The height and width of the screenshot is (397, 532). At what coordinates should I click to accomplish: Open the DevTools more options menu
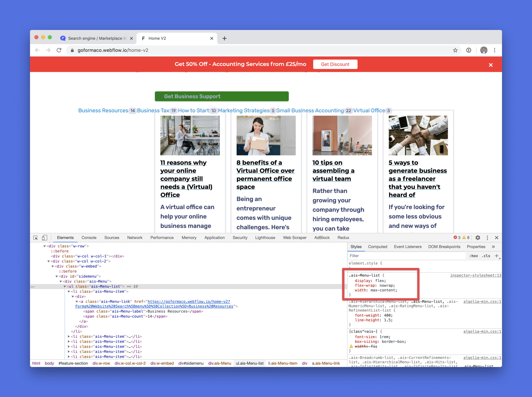point(487,238)
